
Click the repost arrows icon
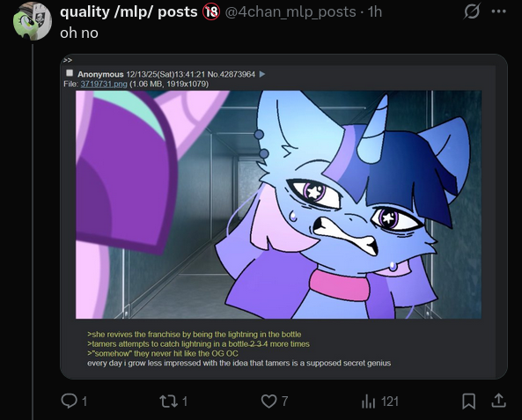[169, 401]
